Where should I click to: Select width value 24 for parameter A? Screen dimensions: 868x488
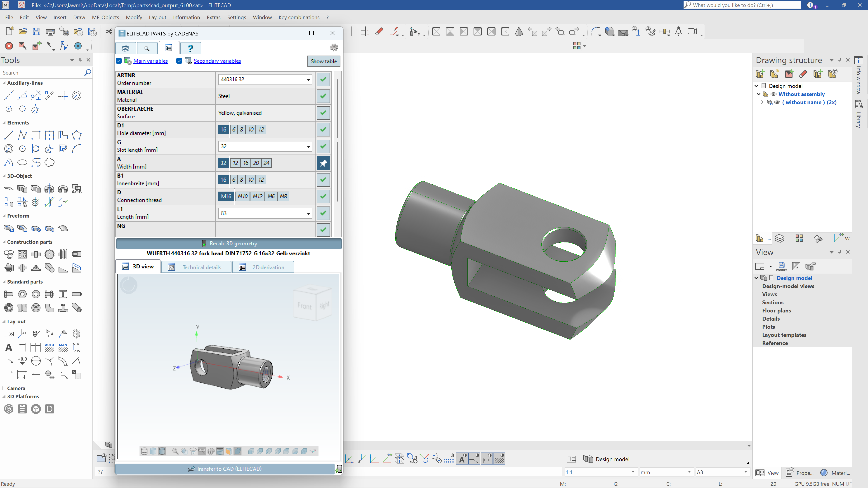tap(266, 163)
